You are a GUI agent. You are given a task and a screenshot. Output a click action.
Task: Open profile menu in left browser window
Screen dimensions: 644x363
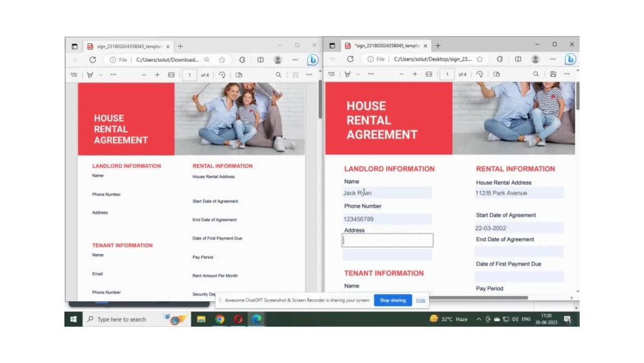[278, 59]
